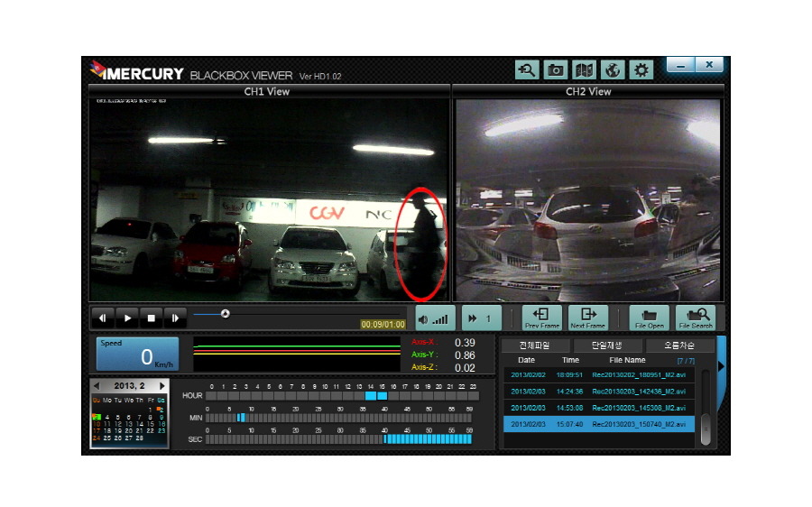Click the File Open folder button
The image size is (812, 507).
(650, 318)
